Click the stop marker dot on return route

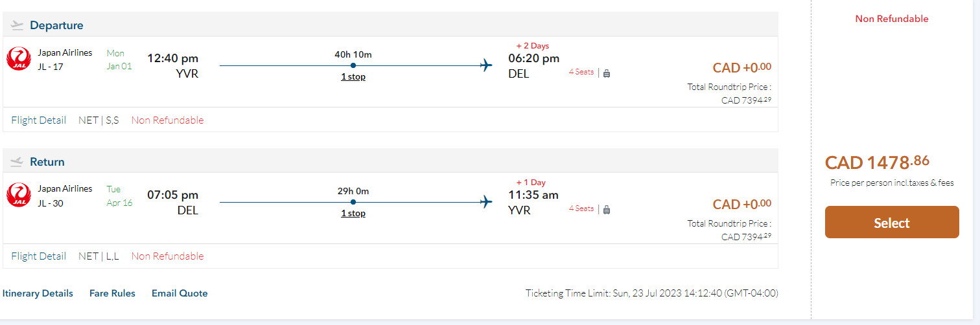(x=353, y=202)
